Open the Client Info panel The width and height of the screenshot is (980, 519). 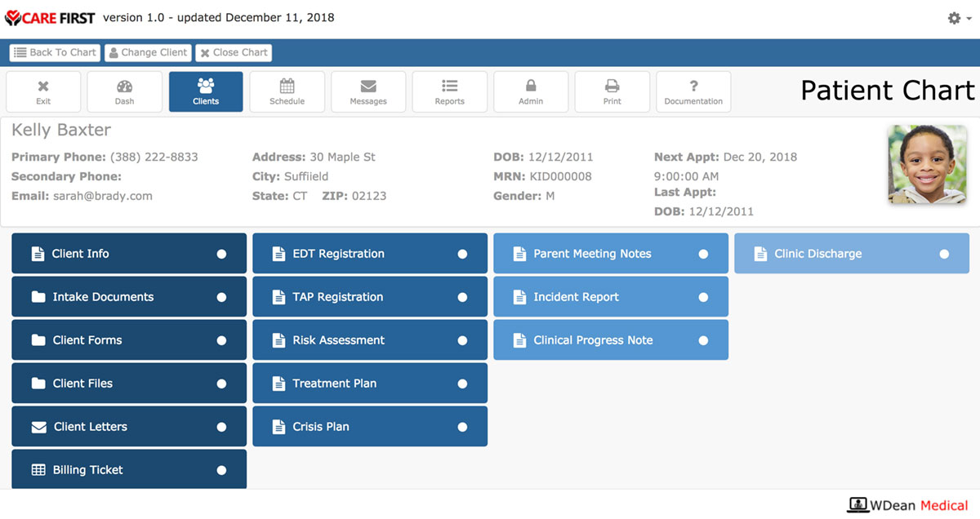coord(129,254)
